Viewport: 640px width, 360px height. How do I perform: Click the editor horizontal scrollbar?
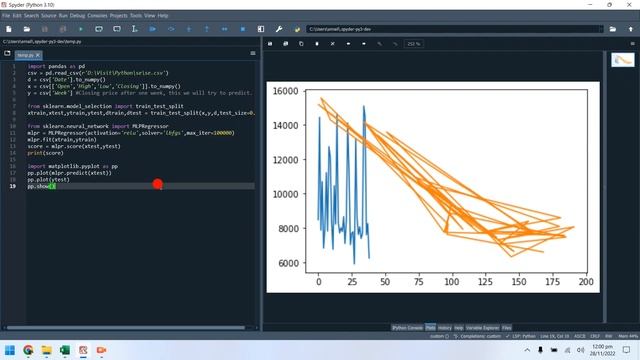[126, 327]
